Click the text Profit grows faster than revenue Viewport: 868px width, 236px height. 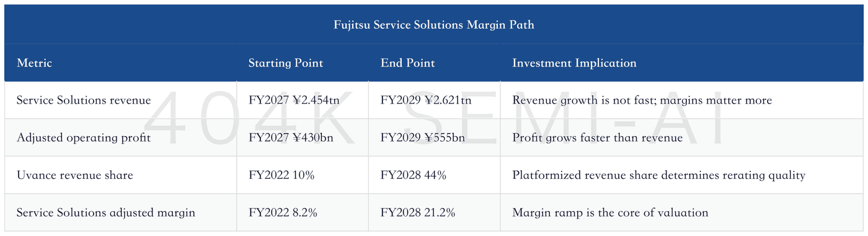(598, 138)
